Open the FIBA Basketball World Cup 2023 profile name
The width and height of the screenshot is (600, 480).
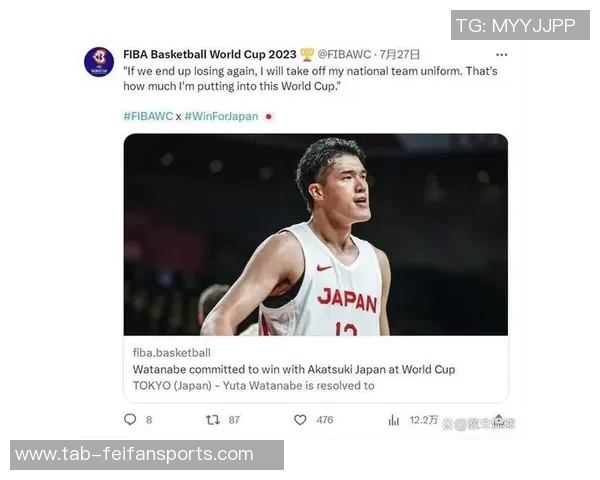click(209, 54)
